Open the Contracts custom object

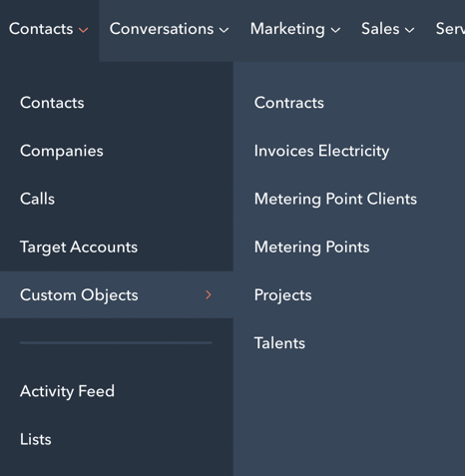pyautogui.click(x=289, y=103)
